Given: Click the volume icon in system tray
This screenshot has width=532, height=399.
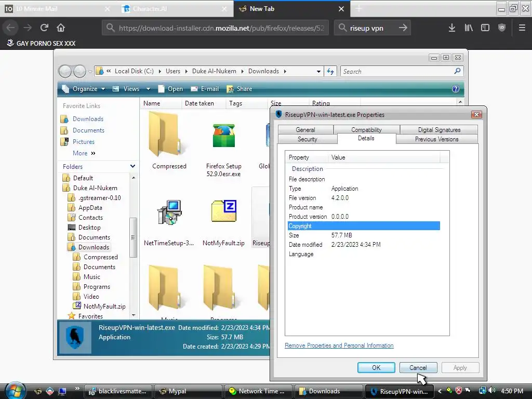Looking at the screenshot, I should [492, 391].
